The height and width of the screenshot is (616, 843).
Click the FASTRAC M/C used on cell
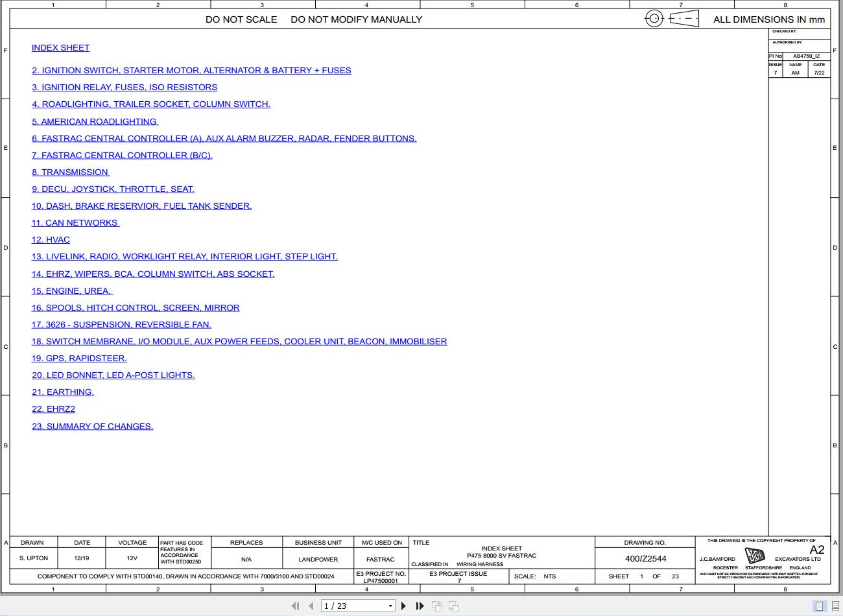[x=380, y=559]
